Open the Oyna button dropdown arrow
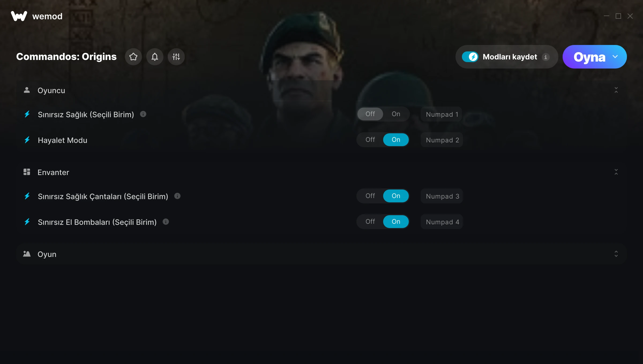643x364 pixels. pyautogui.click(x=615, y=57)
